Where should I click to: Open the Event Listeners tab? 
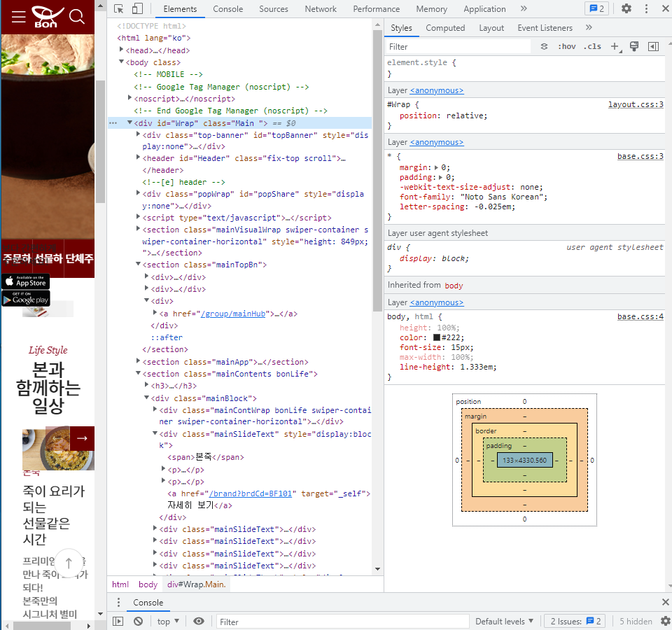[x=545, y=28]
